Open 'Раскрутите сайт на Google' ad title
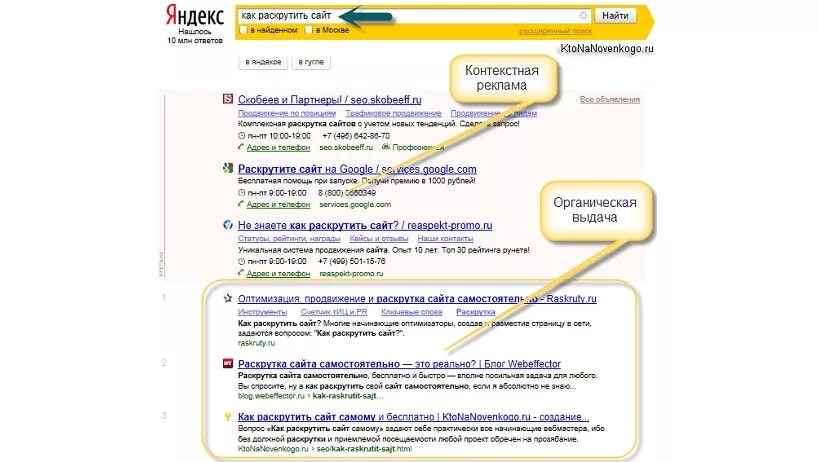Screen dimensions: 818x462 click(x=357, y=169)
